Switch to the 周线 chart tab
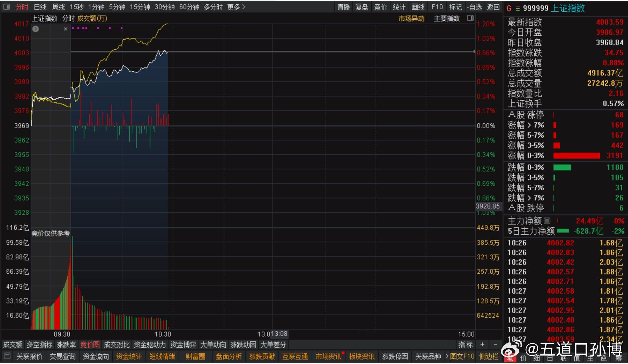Viewport: 628px width, 364px height. click(x=58, y=7)
